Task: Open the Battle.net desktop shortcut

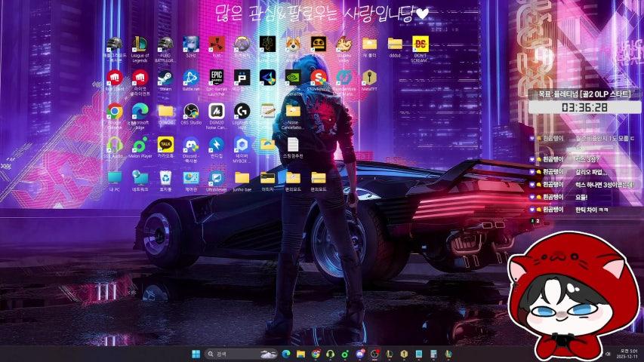Action: pyautogui.click(x=191, y=78)
